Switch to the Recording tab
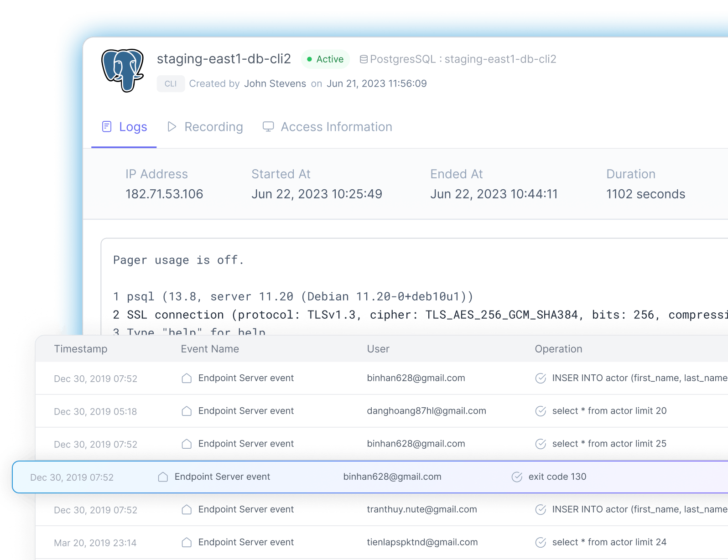The height and width of the screenshot is (560, 728). click(213, 127)
